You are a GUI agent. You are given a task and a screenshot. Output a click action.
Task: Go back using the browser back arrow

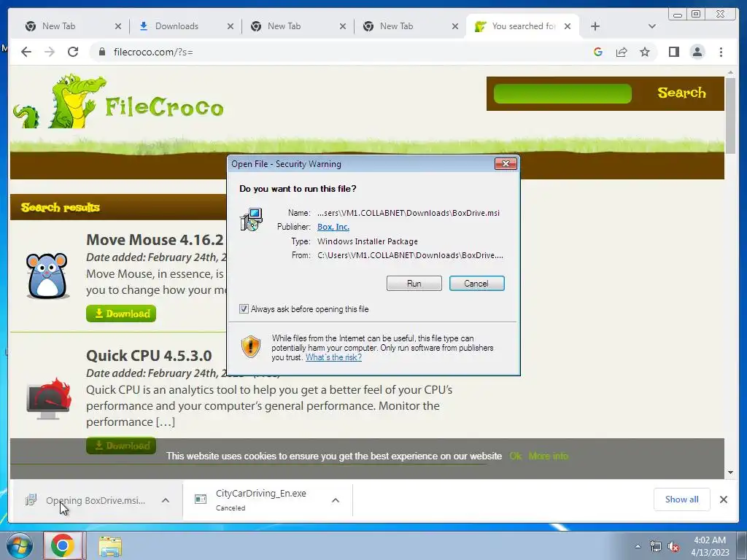(x=26, y=52)
